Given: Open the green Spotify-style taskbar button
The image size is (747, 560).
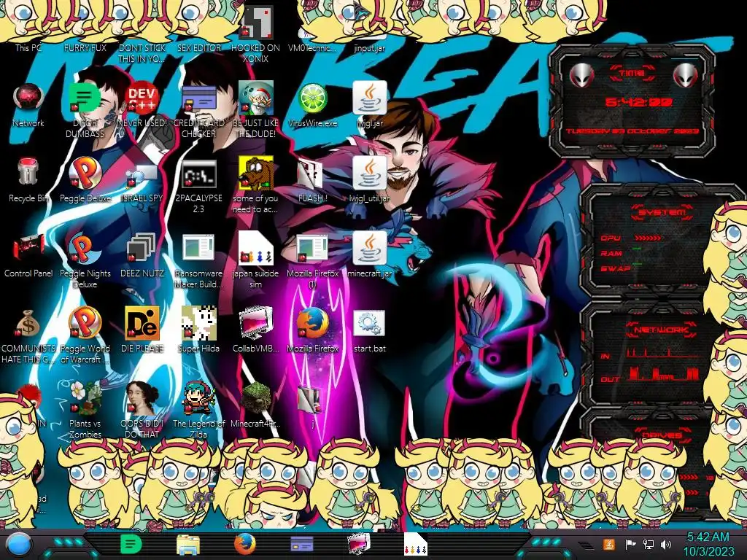Looking at the screenshot, I should [131, 544].
